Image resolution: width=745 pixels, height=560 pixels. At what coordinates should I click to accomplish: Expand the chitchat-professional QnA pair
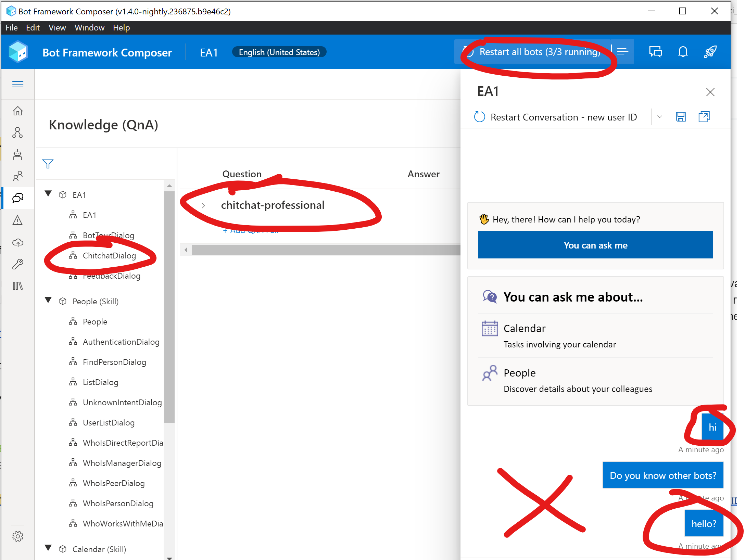(x=204, y=205)
